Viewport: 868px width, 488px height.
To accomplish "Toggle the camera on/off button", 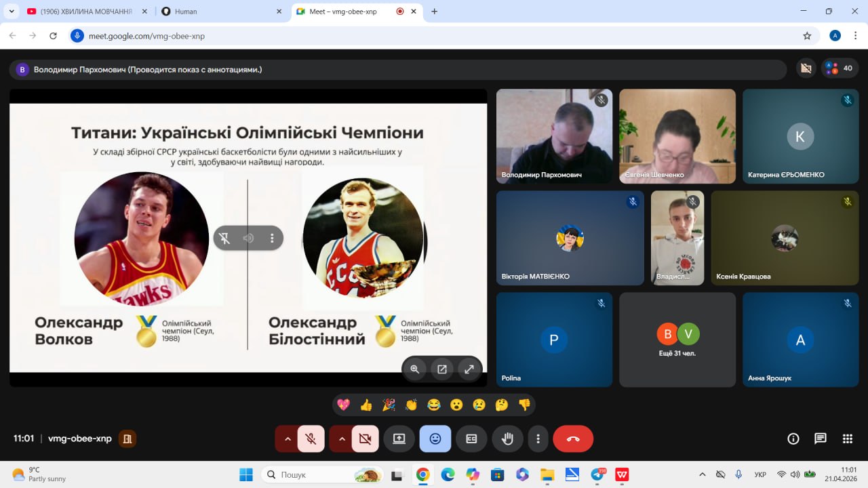I will [365, 439].
